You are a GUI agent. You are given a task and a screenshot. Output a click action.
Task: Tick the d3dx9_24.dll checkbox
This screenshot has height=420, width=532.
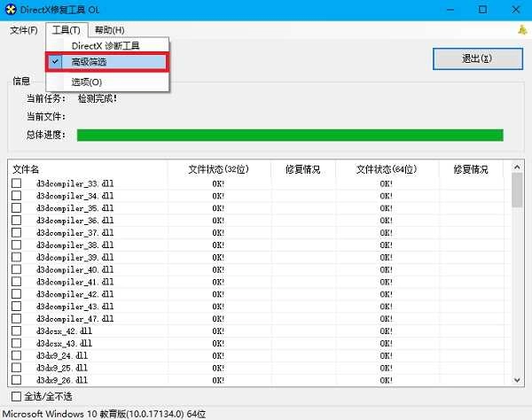click(x=16, y=355)
